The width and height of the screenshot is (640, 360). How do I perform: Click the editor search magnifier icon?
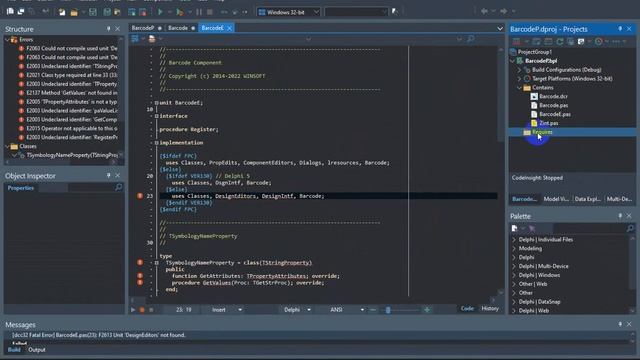[x=471, y=39]
